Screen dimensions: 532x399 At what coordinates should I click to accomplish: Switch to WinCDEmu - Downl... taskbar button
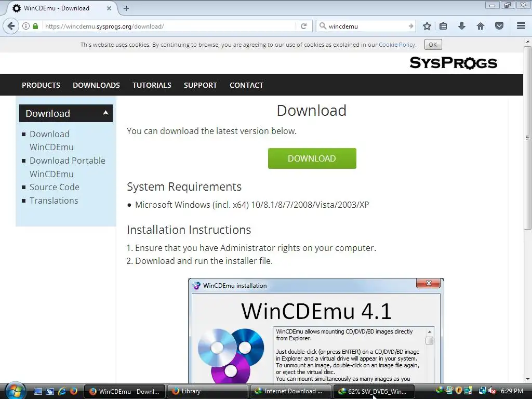click(124, 391)
